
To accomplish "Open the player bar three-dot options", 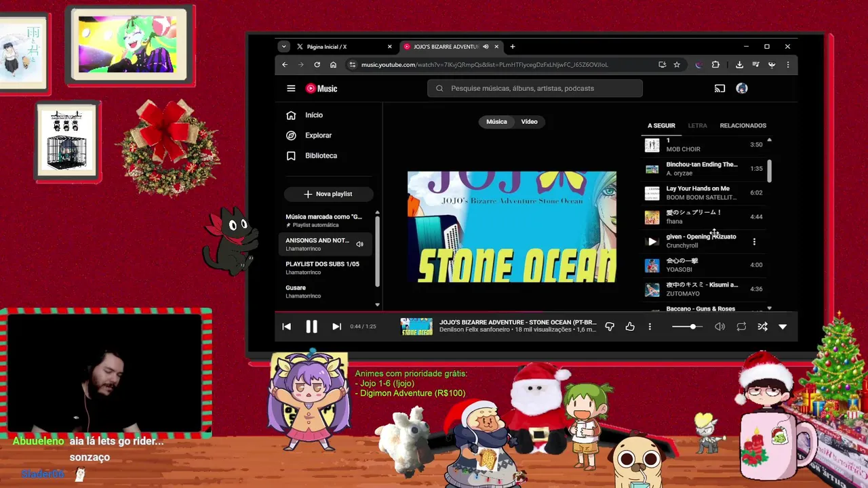I will coord(650,327).
